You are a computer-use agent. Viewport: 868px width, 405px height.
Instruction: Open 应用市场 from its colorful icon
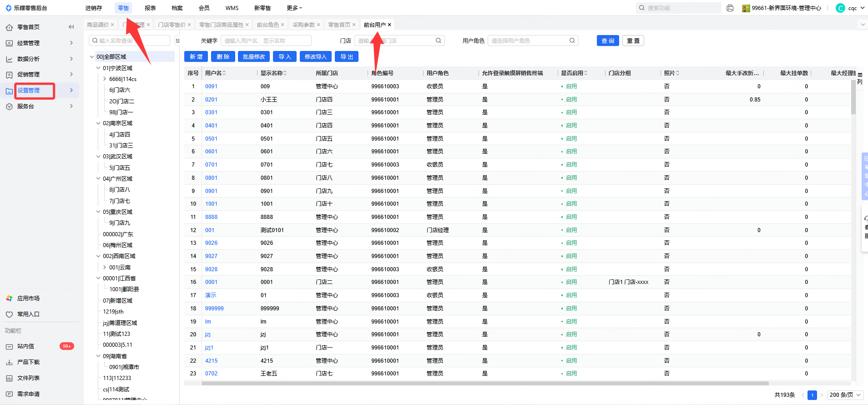(x=9, y=299)
